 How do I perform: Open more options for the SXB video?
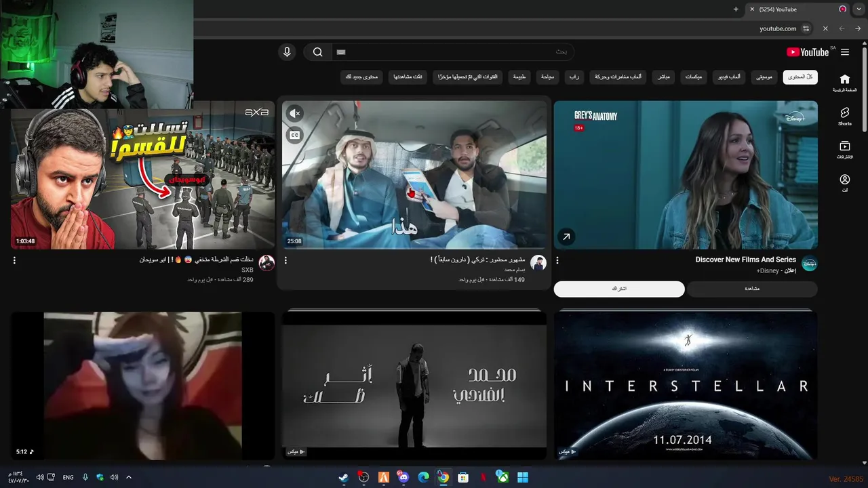[x=14, y=260]
